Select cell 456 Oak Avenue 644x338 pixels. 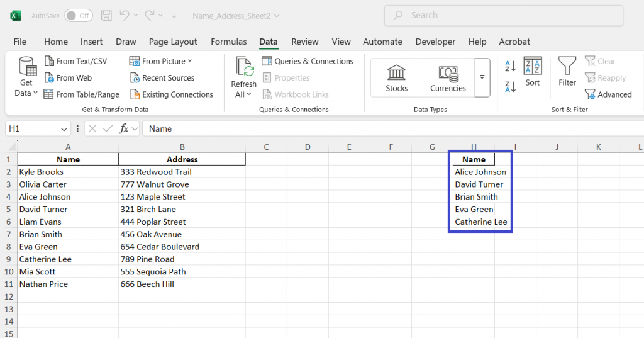click(x=182, y=234)
